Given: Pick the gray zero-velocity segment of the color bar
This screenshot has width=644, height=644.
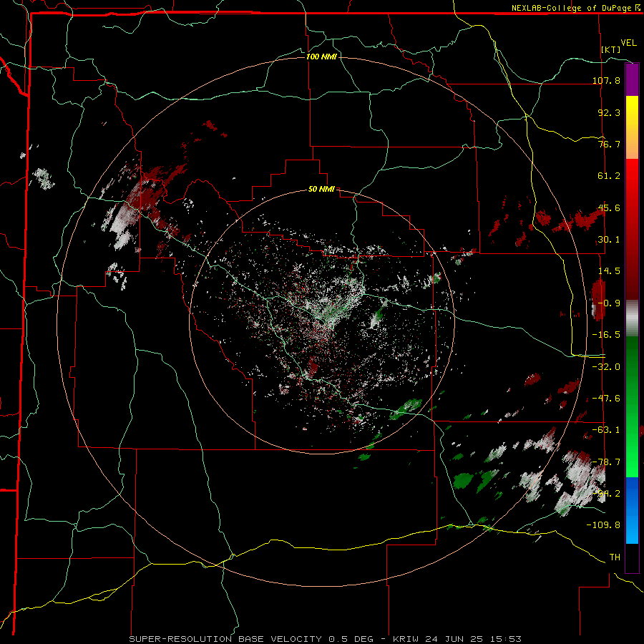Looking at the screenshot, I should (x=632, y=318).
